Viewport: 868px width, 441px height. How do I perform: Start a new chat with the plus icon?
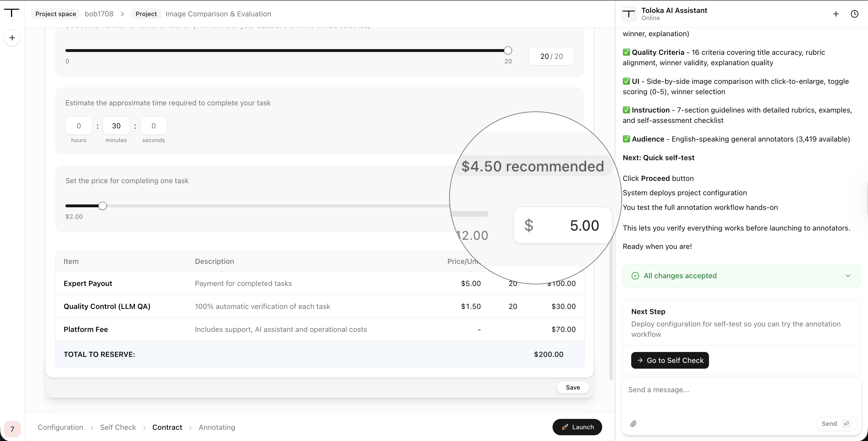(836, 14)
